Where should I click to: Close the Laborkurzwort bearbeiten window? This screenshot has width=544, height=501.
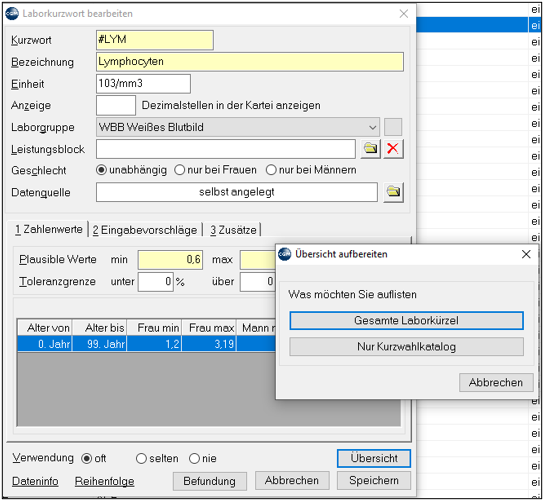tap(403, 14)
